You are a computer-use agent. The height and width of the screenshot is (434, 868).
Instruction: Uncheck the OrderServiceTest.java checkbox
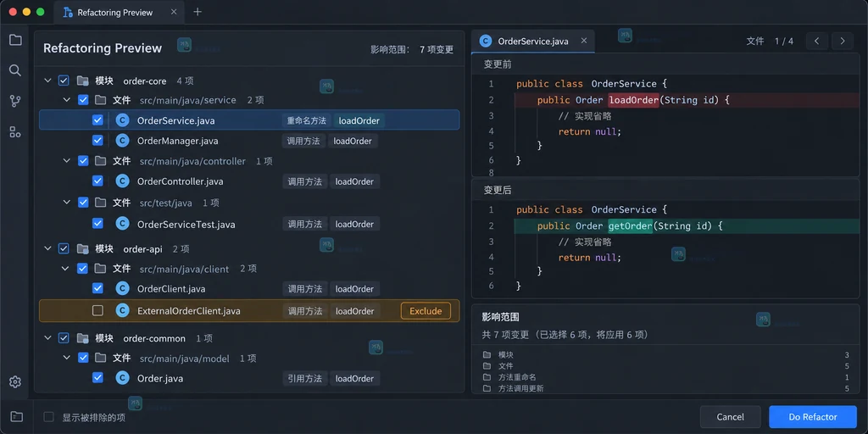97,224
